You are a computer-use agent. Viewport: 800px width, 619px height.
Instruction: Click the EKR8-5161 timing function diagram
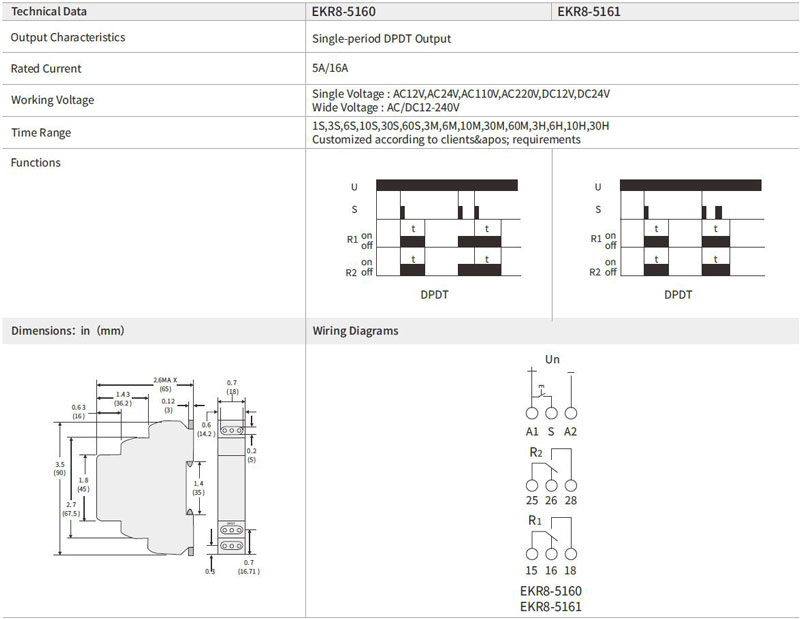point(677,228)
